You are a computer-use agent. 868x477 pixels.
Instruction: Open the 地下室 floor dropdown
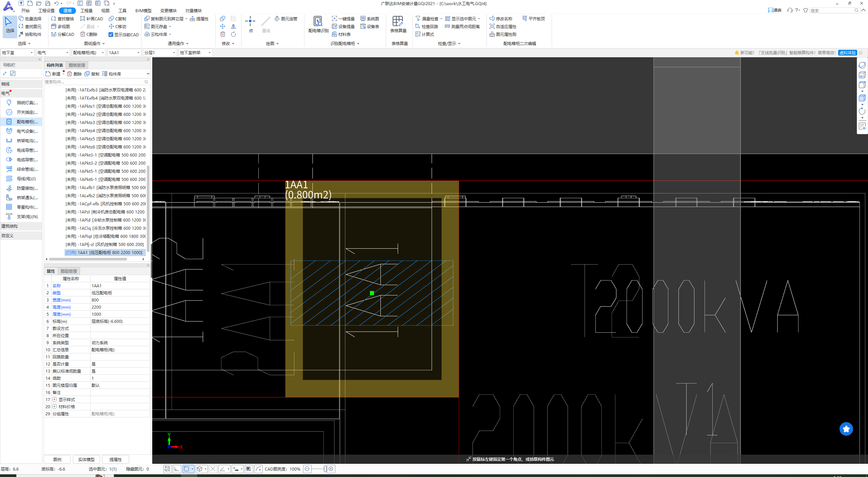coord(18,53)
